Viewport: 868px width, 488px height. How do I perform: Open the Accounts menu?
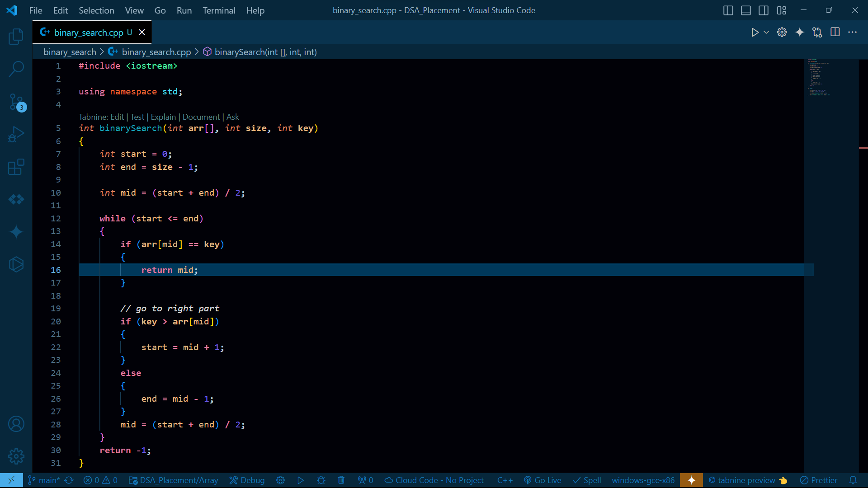coord(16,424)
